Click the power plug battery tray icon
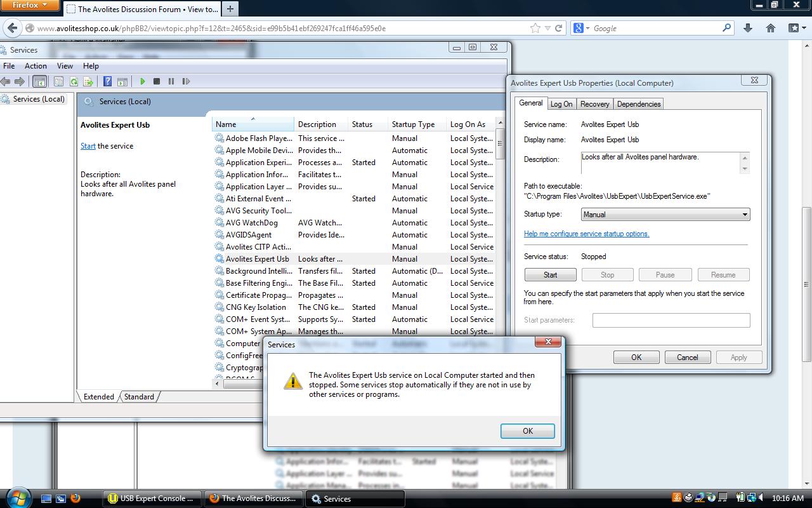Image resolution: width=812 pixels, height=508 pixels. coord(740,498)
